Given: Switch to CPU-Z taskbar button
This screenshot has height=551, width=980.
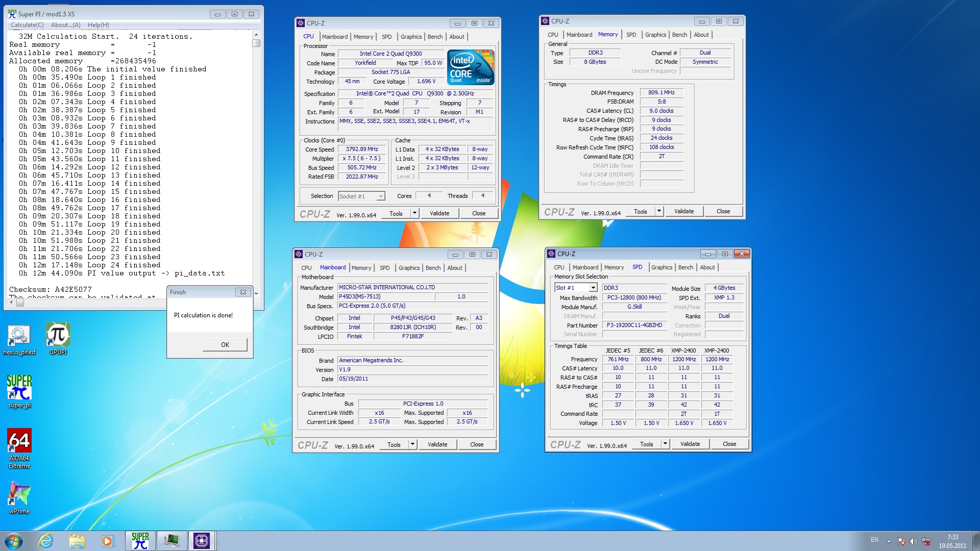Looking at the screenshot, I should (202, 541).
